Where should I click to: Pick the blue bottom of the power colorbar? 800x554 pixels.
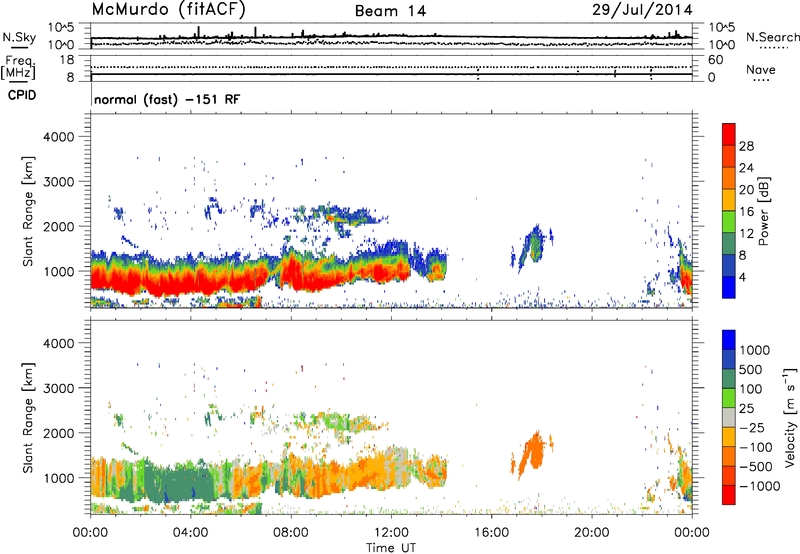click(x=729, y=287)
